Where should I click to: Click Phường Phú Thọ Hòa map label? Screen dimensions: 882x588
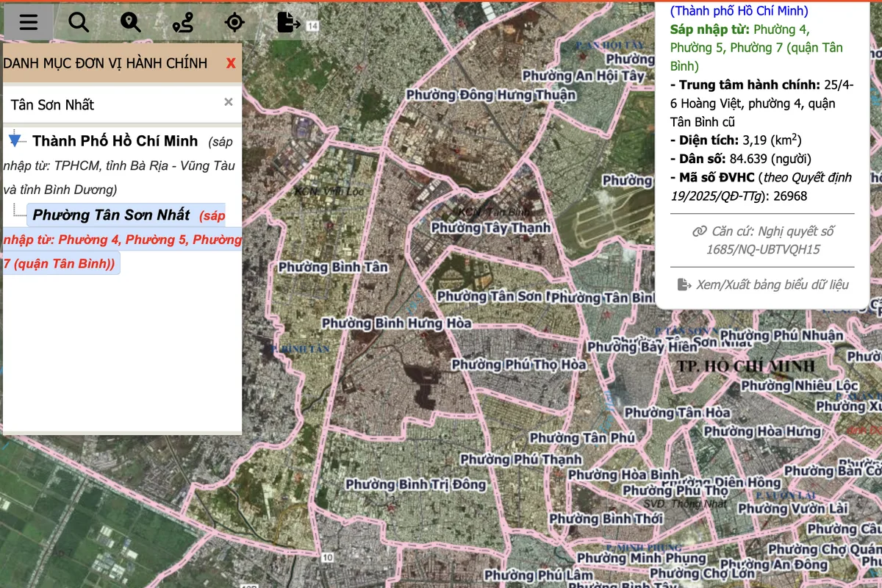[x=519, y=365]
